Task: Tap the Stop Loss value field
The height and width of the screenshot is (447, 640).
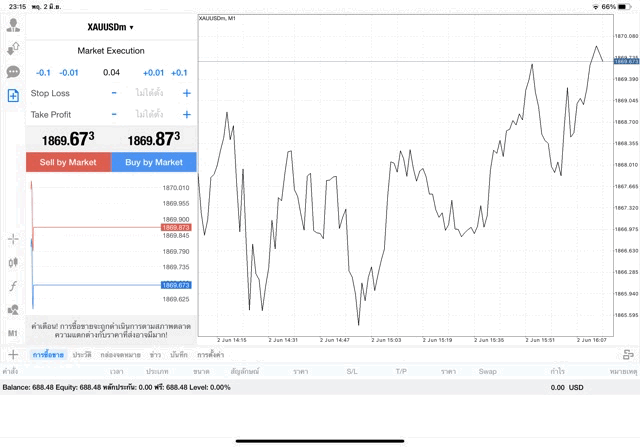Action: (150, 93)
